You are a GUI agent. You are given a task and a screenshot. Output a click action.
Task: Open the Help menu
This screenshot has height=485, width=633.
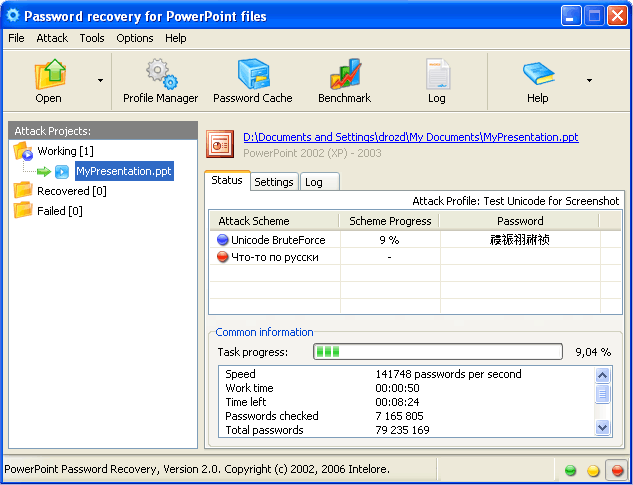click(x=176, y=38)
